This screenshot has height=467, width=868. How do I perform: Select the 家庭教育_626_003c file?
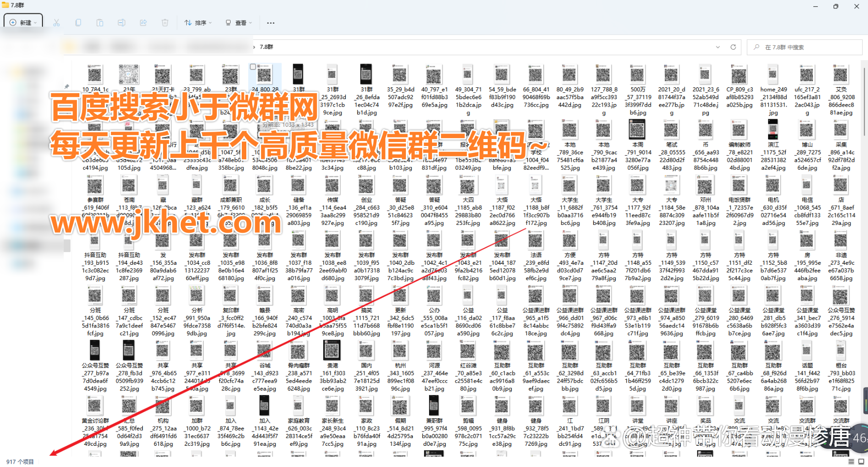pyautogui.click(x=299, y=421)
